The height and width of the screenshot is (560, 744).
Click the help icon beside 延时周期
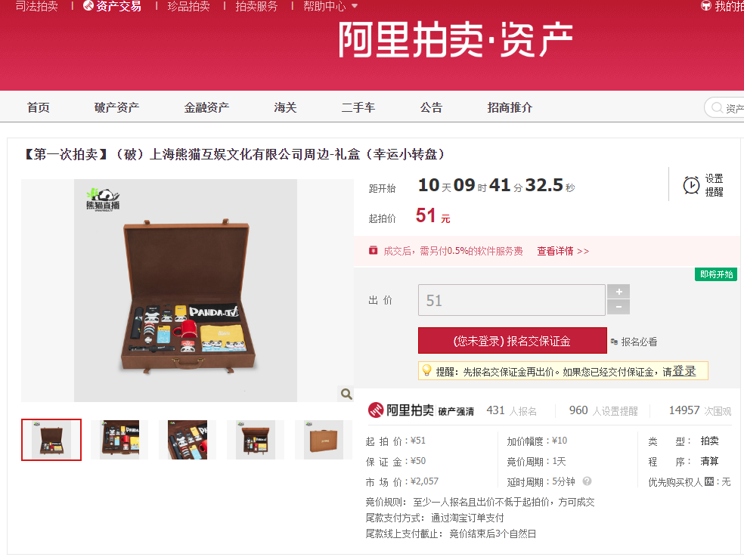[587, 481]
